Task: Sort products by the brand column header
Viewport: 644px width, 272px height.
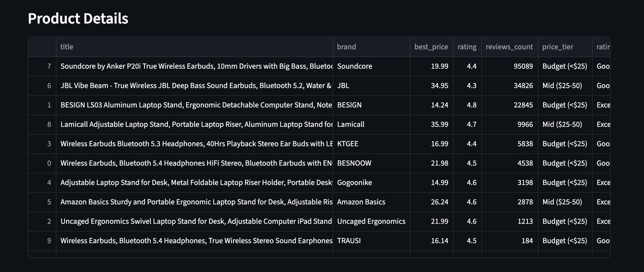Action: [x=347, y=47]
